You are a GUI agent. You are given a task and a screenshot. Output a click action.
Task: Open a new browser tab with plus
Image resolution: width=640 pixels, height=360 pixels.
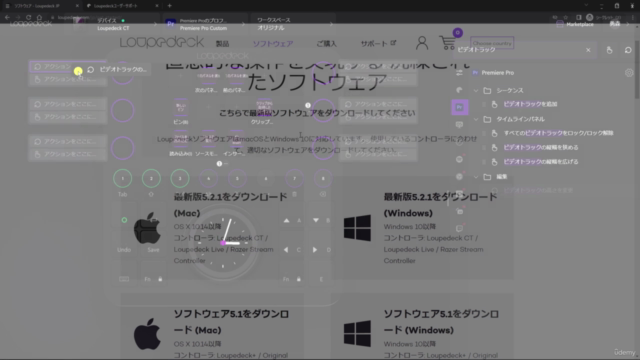coord(169,6)
